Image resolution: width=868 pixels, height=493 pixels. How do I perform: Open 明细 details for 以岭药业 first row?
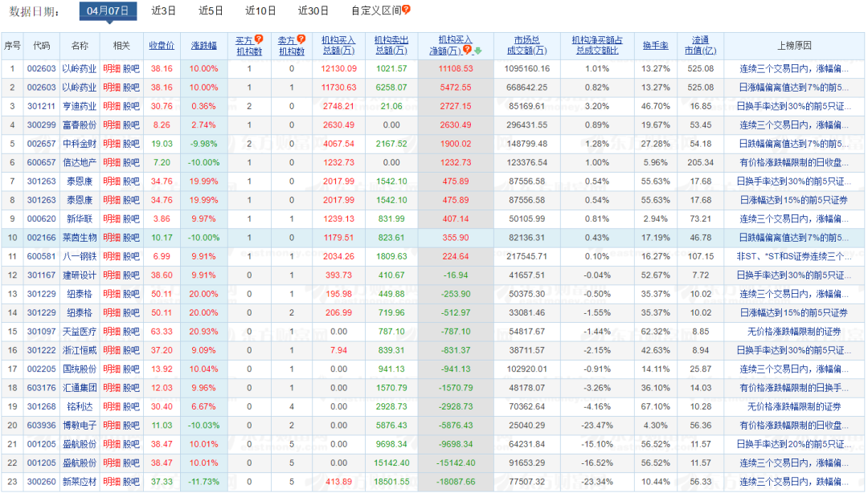point(113,68)
